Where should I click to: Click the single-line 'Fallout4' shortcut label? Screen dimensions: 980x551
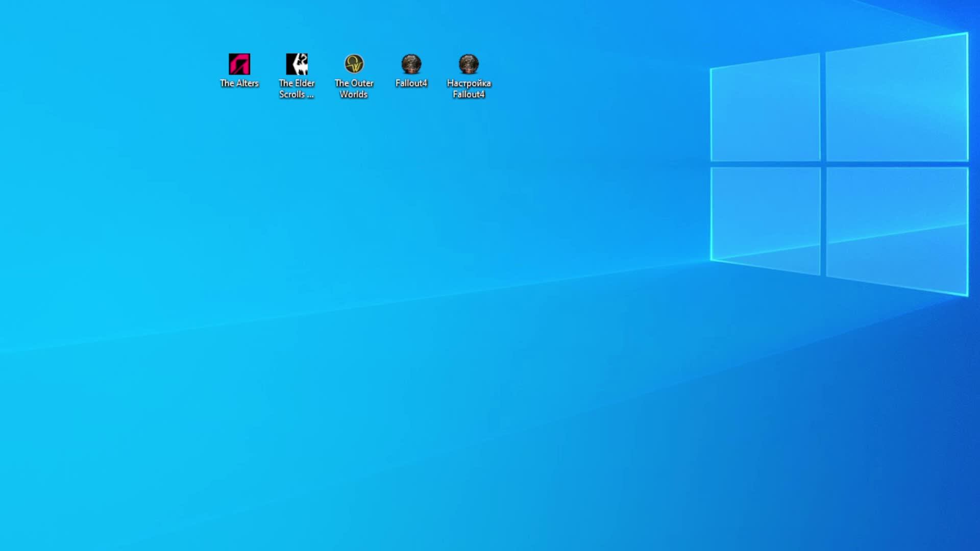[x=411, y=83]
